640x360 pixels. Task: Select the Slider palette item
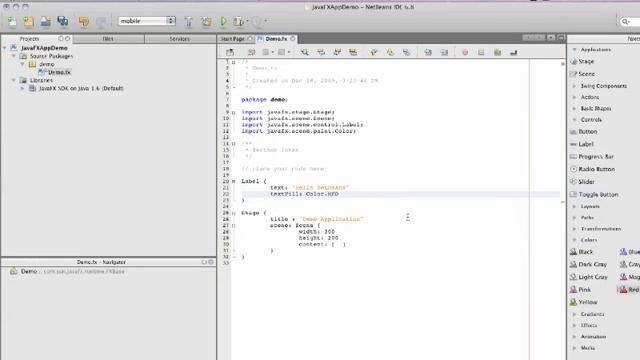click(x=582, y=182)
